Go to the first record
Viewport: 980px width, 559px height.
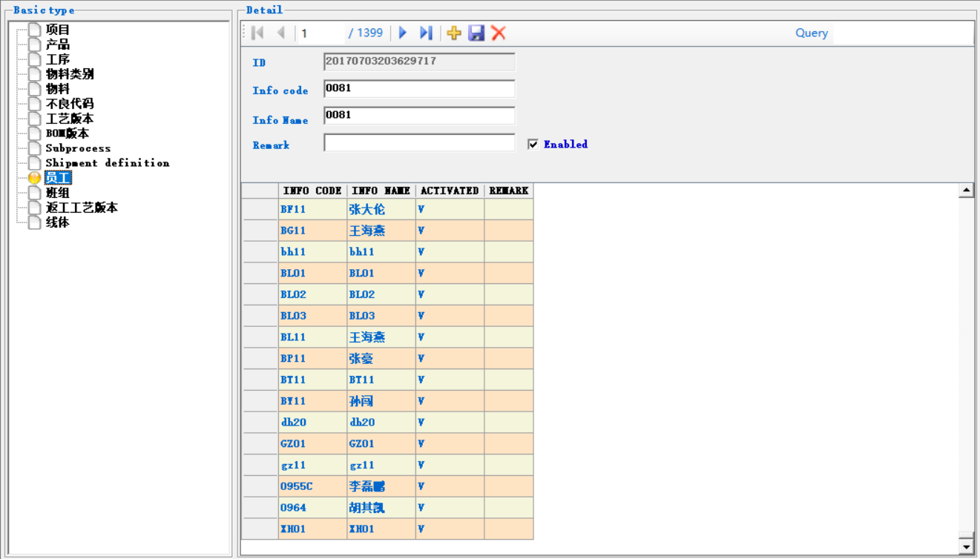coord(257,33)
